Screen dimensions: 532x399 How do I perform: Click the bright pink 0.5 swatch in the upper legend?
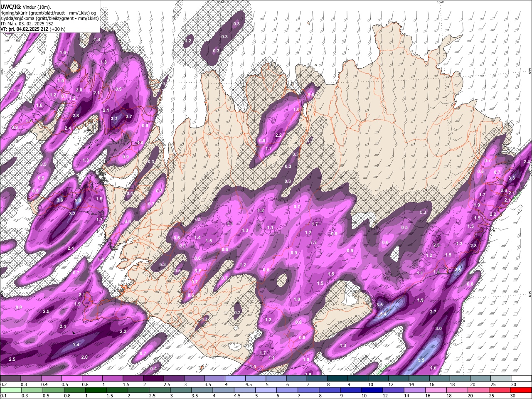pyautogui.click(x=71, y=379)
